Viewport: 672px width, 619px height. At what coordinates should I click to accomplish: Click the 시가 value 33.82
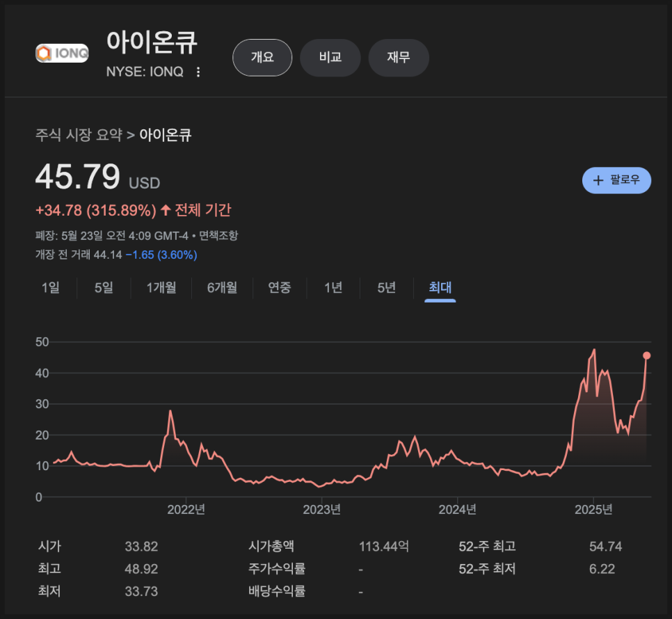point(141,547)
